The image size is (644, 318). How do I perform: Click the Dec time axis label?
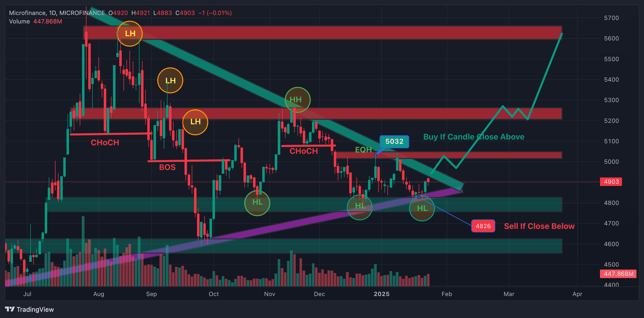point(319,294)
